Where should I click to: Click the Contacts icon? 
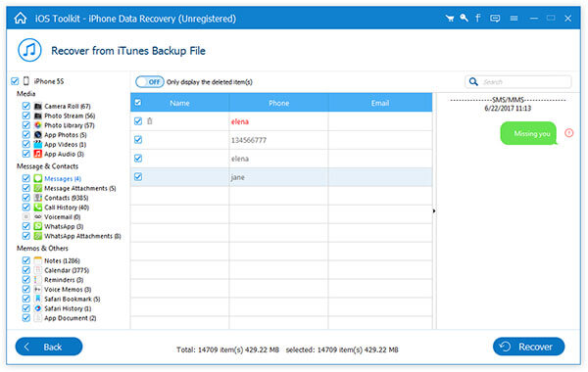coord(38,198)
